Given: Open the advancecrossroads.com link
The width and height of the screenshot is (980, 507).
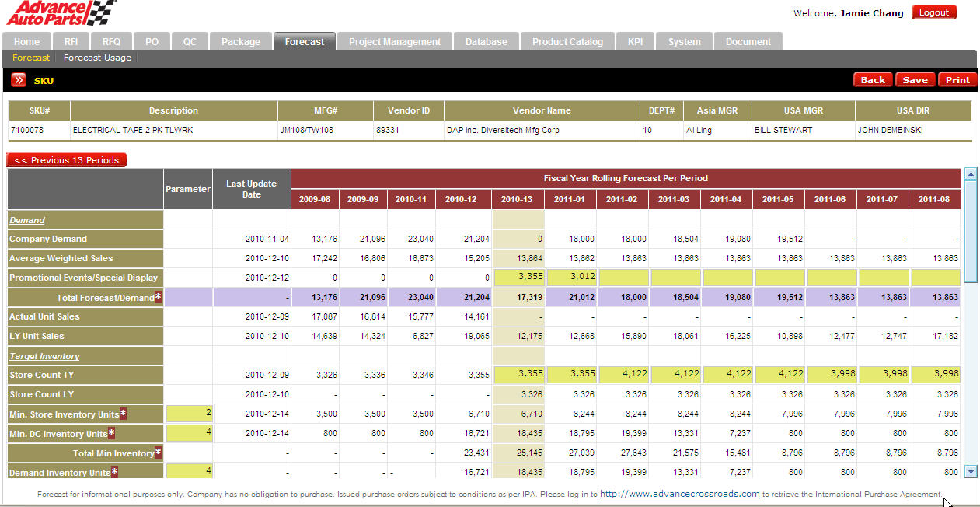Looking at the screenshot, I should (x=679, y=494).
